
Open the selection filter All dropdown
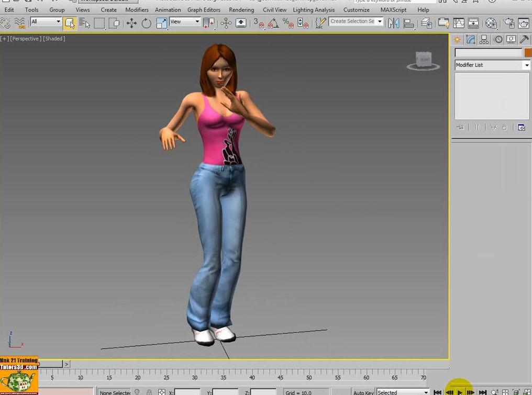pyautogui.click(x=46, y=21)
